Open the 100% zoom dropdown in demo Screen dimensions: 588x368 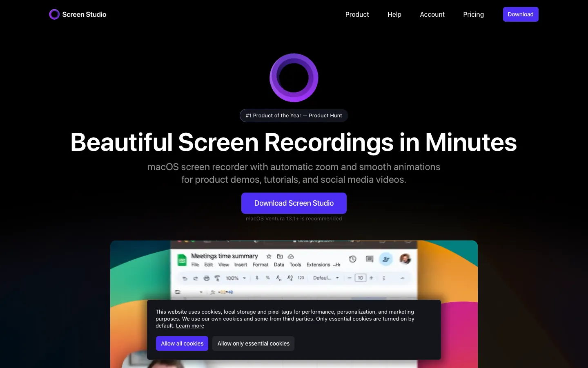click(x=236, y=278)
